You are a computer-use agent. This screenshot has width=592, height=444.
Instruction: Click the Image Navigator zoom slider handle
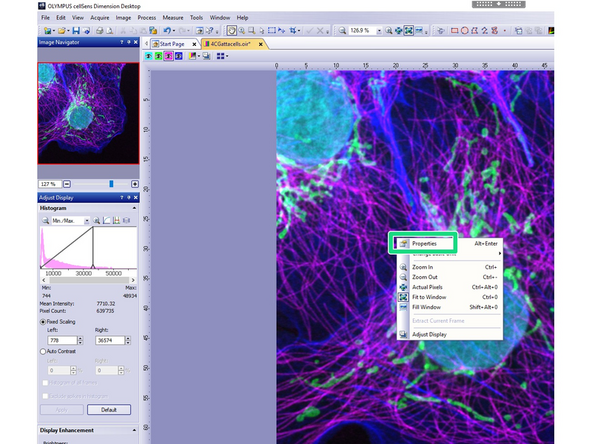coord(111,184)
